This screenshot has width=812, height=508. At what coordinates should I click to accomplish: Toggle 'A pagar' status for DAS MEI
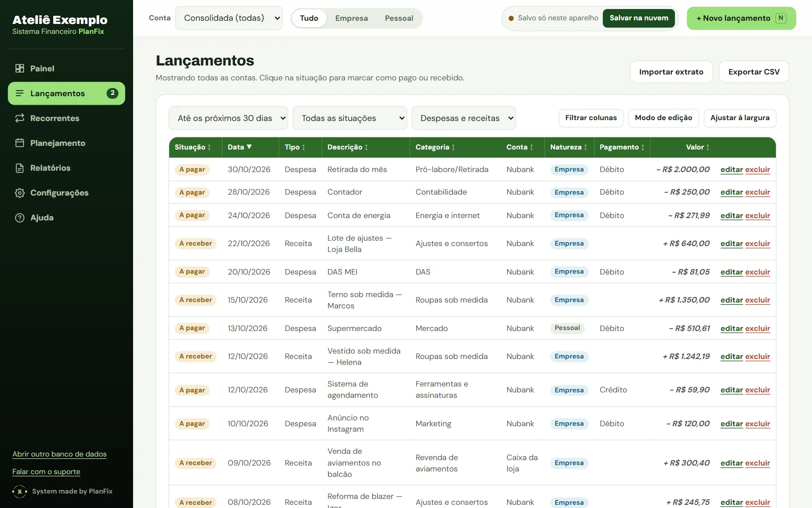[192, 271]
